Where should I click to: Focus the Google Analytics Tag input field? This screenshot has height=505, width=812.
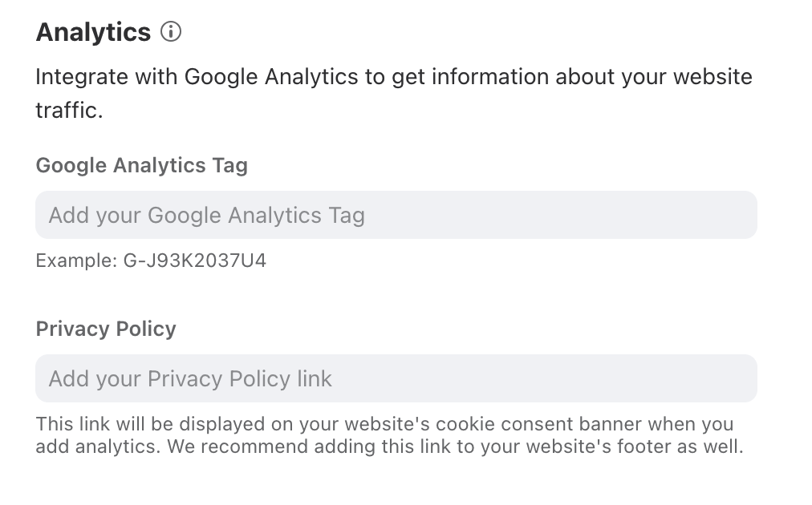(396, 215)
